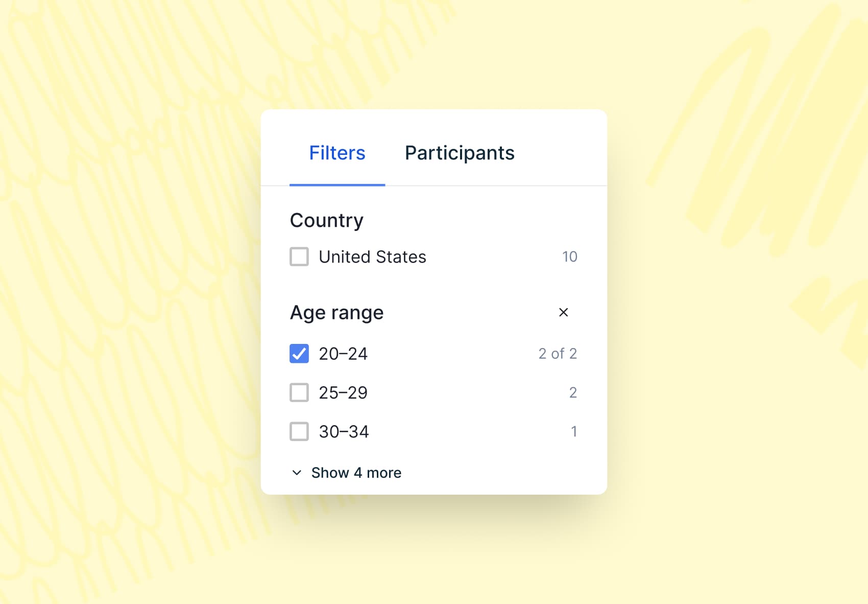This screenshot has height=604, width=868.
Task: Switch to the Filters tab
Action: 337,153
